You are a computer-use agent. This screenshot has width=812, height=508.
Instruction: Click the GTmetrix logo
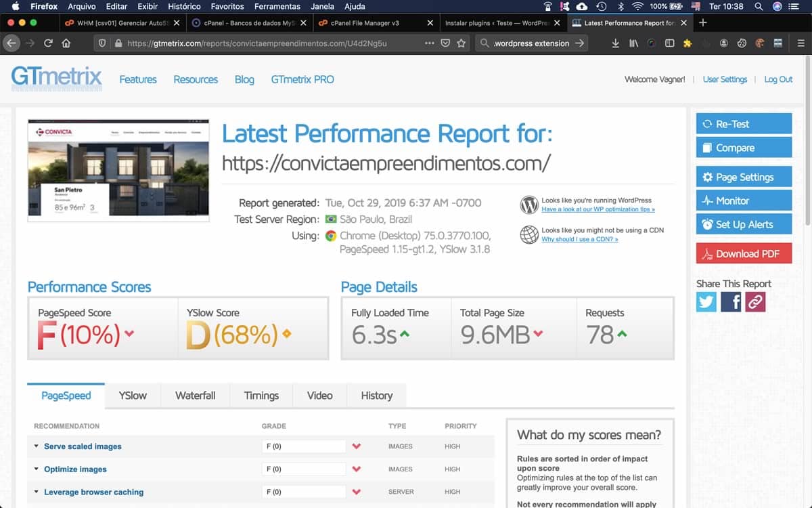(56, 78)
